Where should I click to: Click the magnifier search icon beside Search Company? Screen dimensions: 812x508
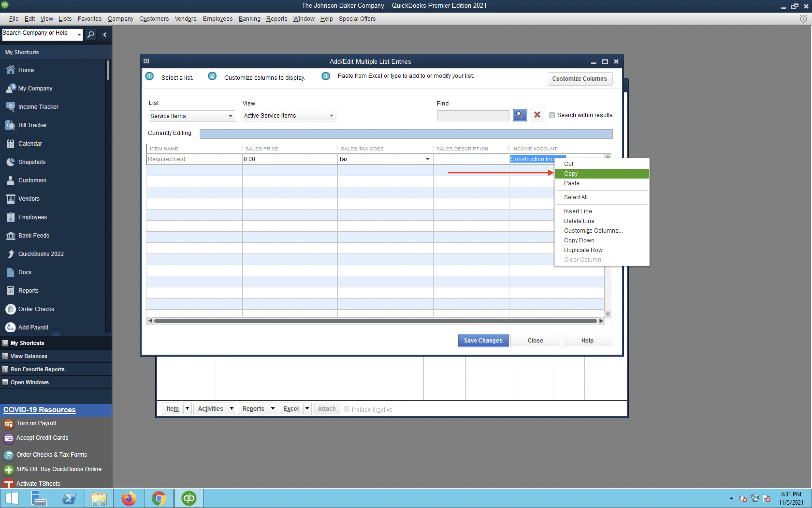(x=91, y=35)
